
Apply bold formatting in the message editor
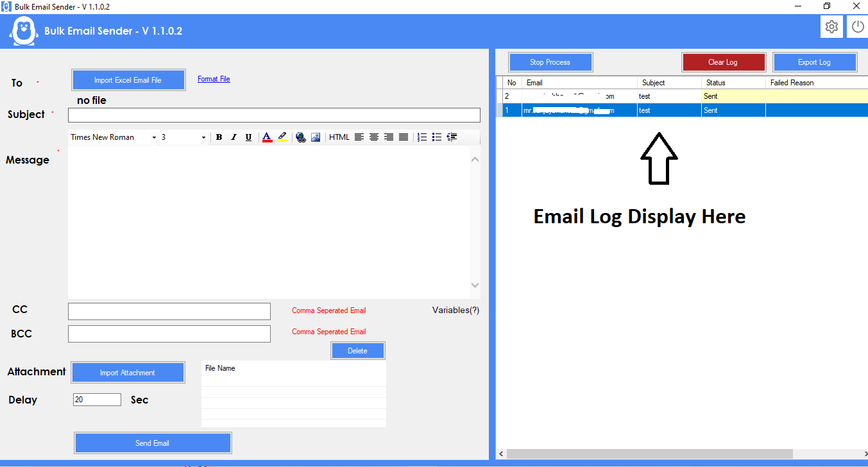[x=219, y=137]
